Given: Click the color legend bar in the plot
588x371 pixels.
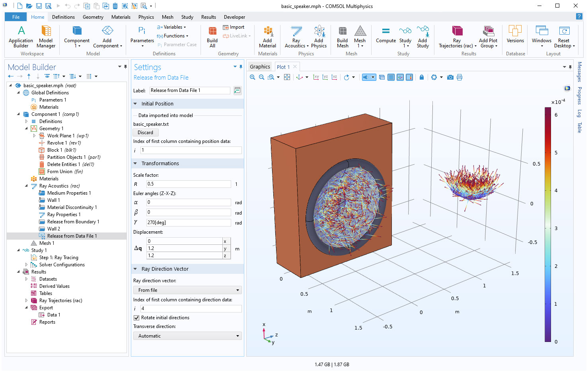Looking at the screenshot, I should [548, 224].
